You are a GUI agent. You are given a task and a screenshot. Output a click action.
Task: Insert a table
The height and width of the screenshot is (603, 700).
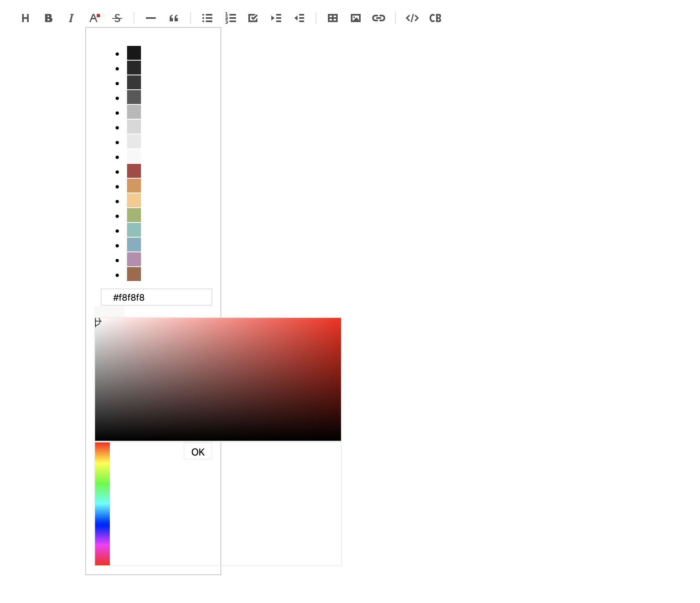pos(332,18)
